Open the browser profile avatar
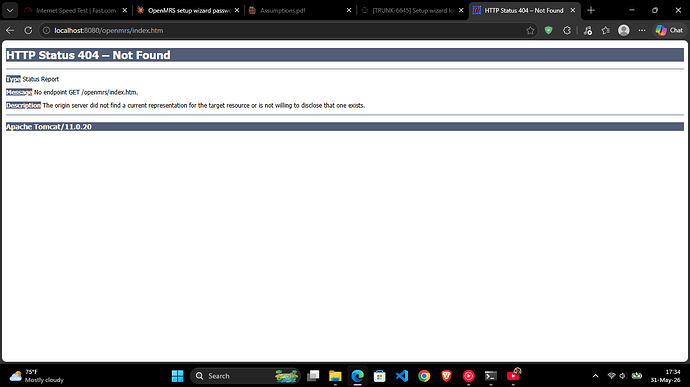This screenshot has width=690, height=387. (x=624, y=30)
